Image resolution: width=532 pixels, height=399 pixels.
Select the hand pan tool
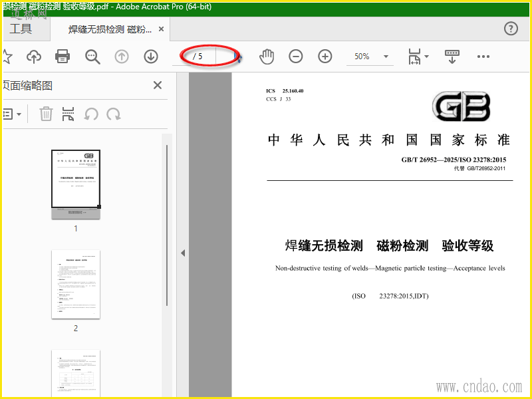(x=267, y=57)
